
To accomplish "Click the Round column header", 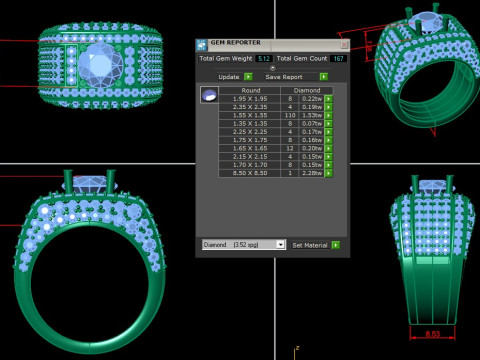I will [250, 90].
